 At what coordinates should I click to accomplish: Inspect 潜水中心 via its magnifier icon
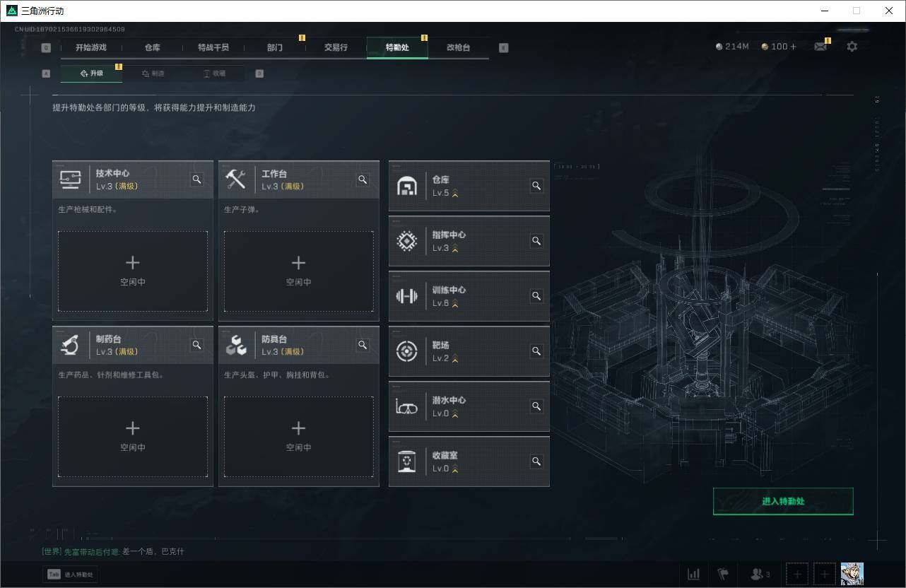pos(536,406)
